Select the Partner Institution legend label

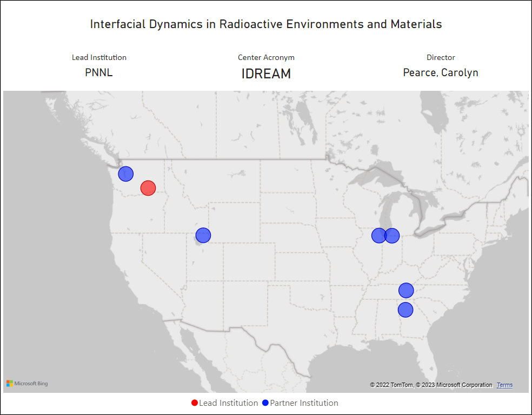click(x=304, y=403)
